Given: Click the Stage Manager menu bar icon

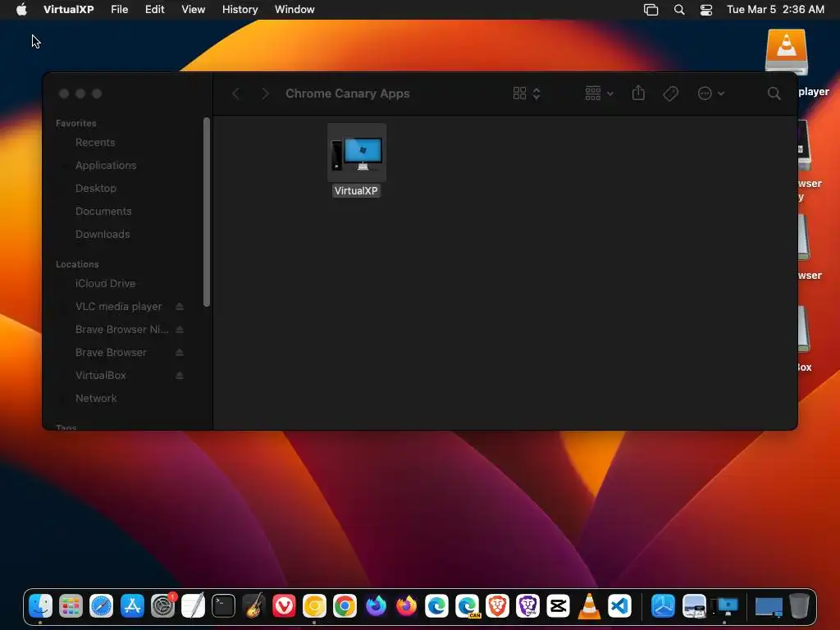Looking at the screenshot, I should click(x=651, y=10).
